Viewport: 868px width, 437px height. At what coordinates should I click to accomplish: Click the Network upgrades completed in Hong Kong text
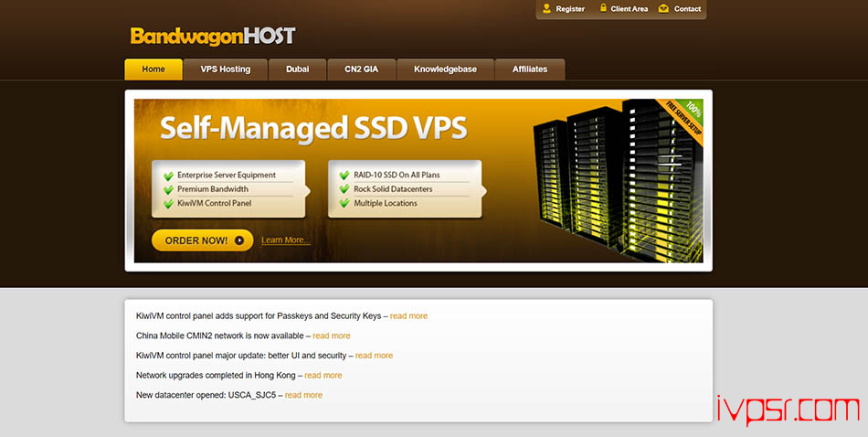(x=216, y=375)
